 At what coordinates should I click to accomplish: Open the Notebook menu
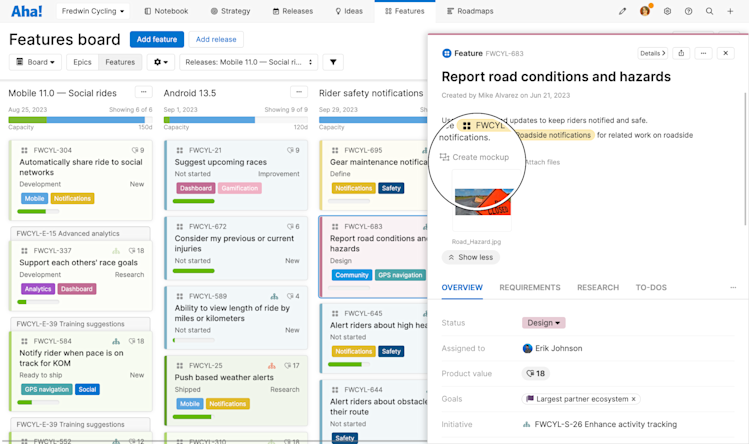[x=166, y=11]
